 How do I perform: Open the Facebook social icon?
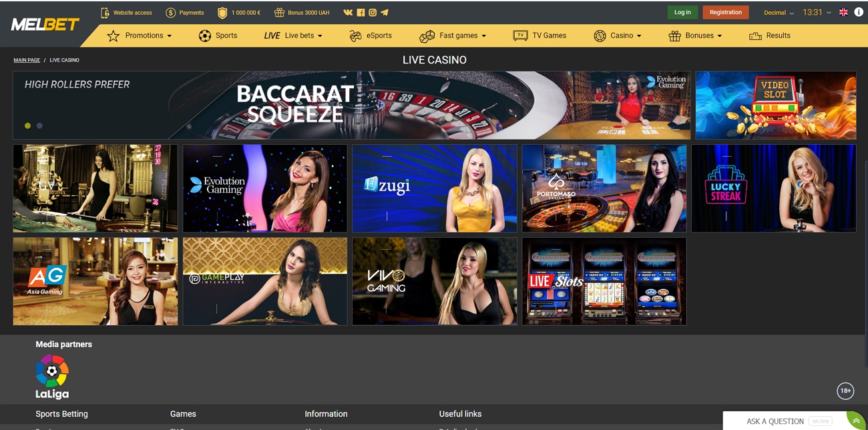tap(361, 13)
